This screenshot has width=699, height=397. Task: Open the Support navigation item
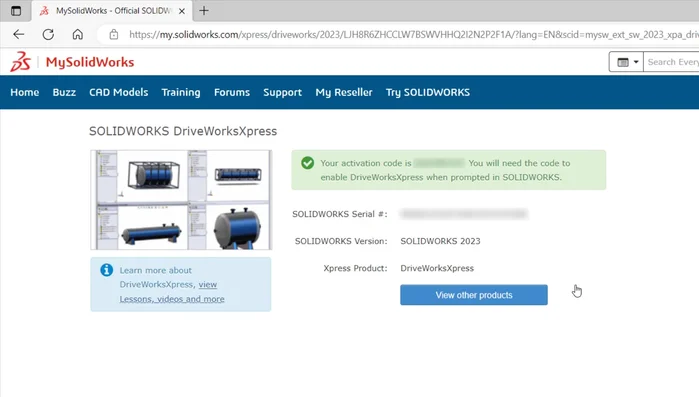click(282, 92)
